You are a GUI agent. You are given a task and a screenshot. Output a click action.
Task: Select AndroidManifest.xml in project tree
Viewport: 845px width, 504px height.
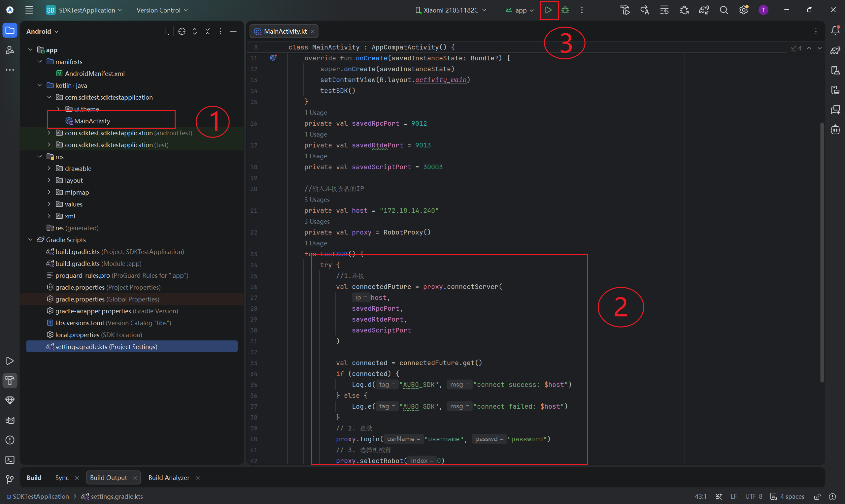[94, 73]
